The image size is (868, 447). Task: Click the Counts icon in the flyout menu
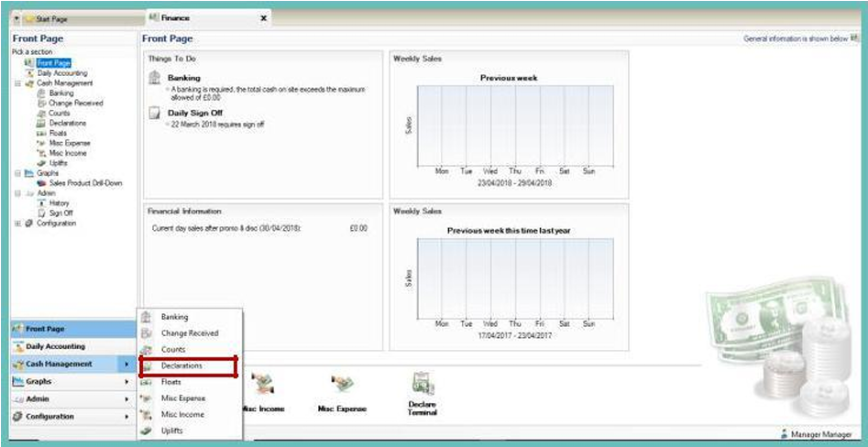146,349
